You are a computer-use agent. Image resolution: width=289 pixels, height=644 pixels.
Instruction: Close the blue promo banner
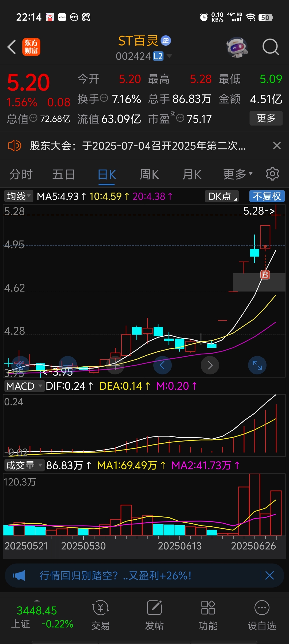tap(269, 575)
